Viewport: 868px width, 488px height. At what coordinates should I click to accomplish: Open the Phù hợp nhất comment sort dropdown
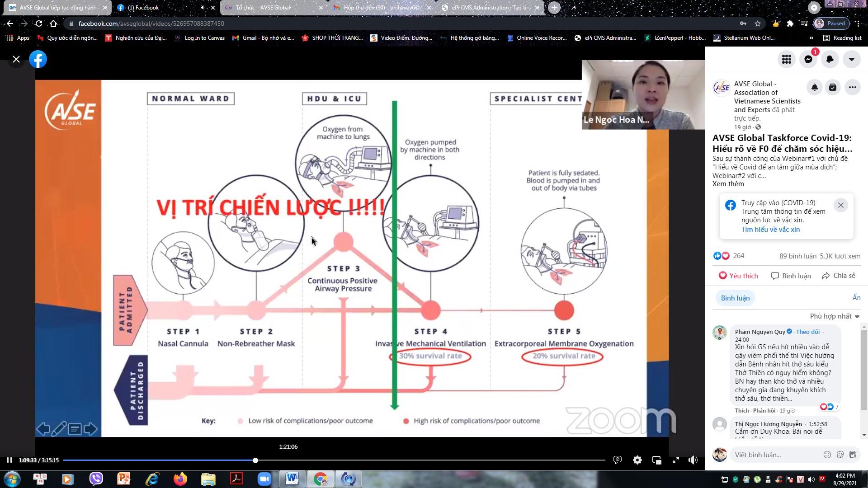[x=835, y=316]
